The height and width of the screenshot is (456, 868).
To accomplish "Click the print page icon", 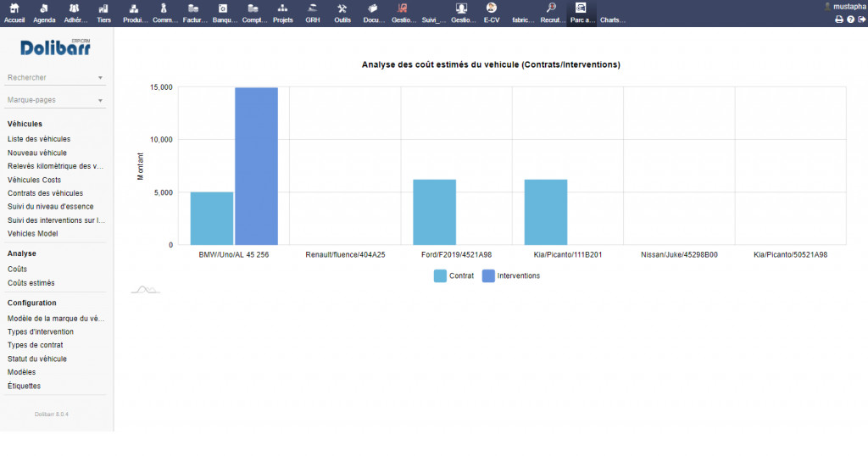I will (839, 19).
